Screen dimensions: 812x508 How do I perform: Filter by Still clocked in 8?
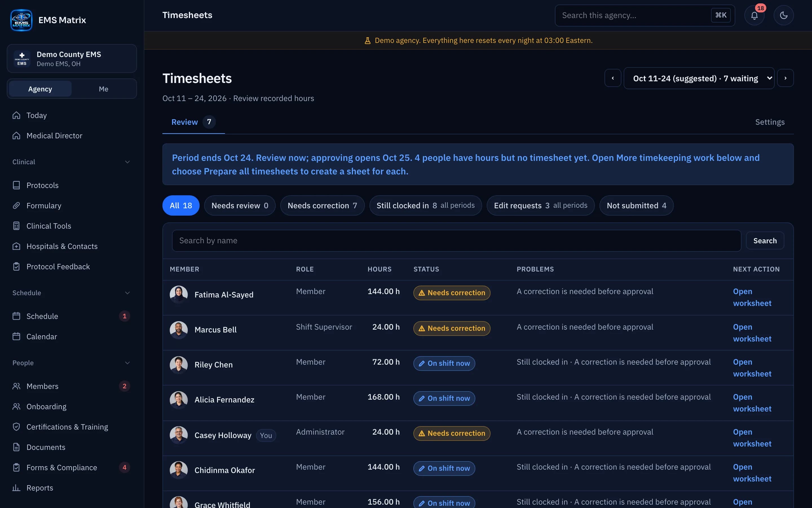click(425, 205)
